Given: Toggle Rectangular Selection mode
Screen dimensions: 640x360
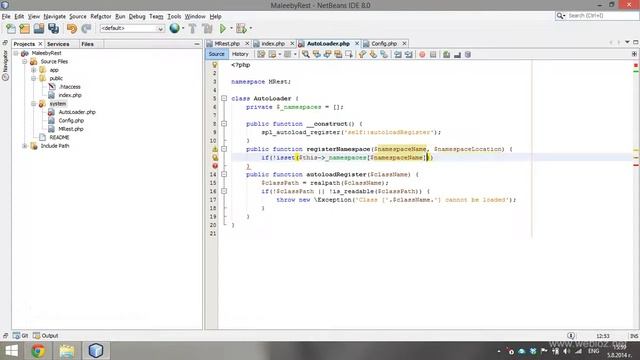Looking at the screenshot, I should [x=349, y=54].
